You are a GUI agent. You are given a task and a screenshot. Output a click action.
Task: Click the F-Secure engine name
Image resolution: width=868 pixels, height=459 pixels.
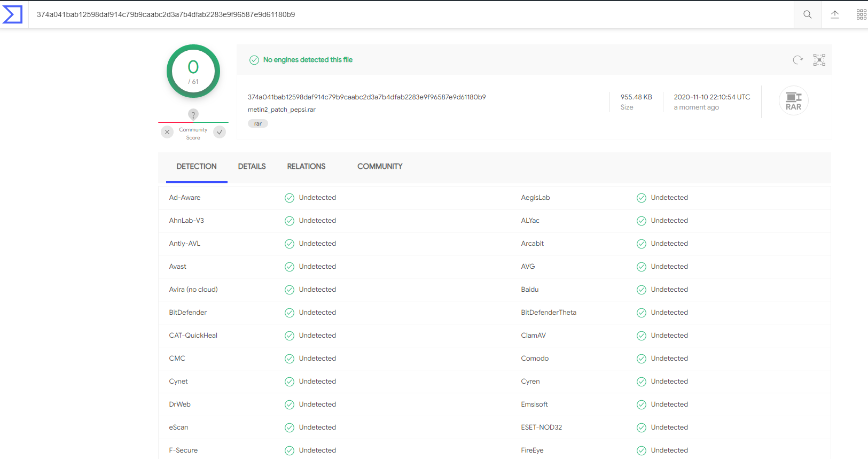183,450
